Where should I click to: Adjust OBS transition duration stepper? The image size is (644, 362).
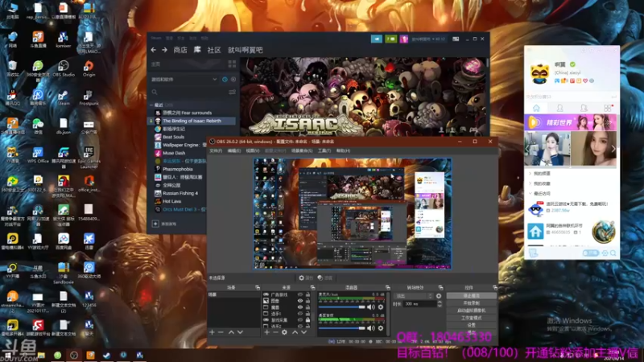(x=440, y=304)
